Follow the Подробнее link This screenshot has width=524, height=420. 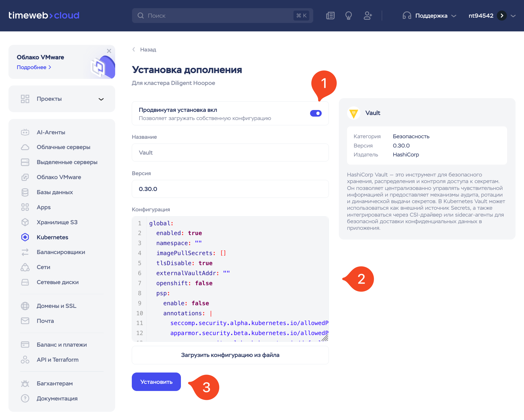(x=34, y=67)
